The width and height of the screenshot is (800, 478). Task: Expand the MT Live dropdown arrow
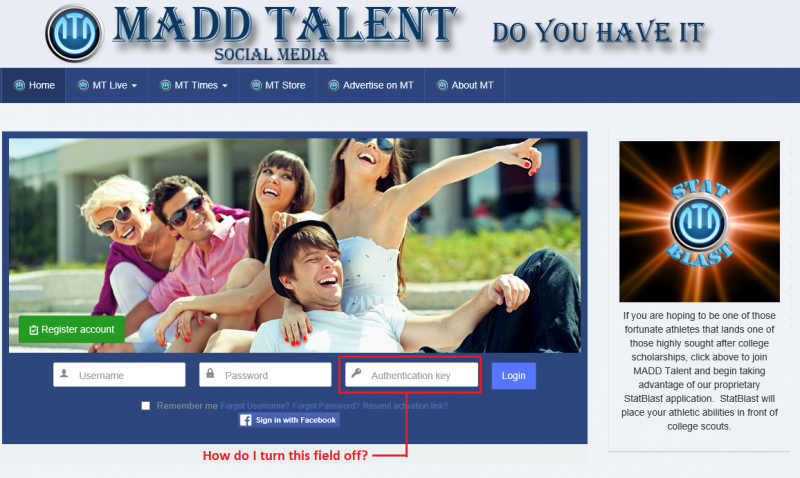click(x=134, y=86)
